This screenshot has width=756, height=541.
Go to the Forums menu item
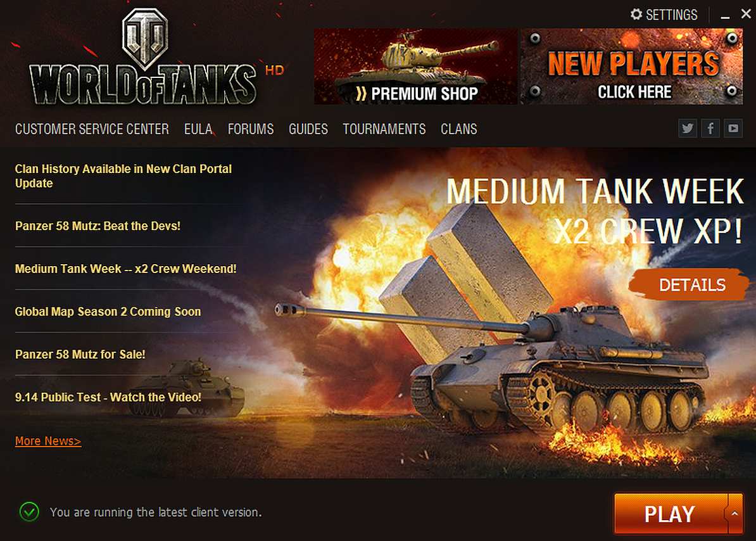pyautogui.click(x=251, y=129)
